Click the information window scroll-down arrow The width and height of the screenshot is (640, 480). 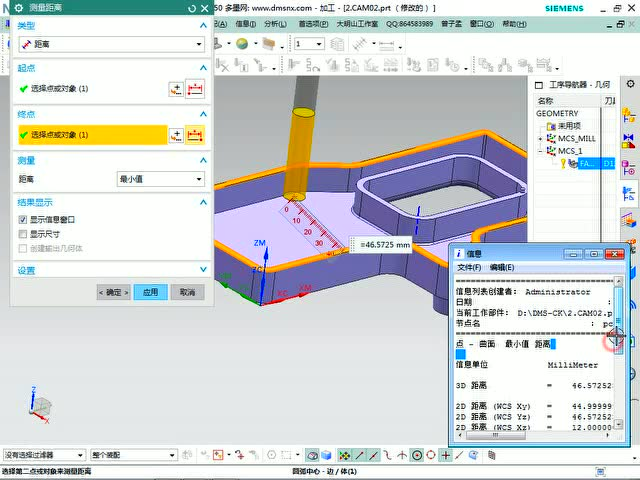click(x=618, y=424)
